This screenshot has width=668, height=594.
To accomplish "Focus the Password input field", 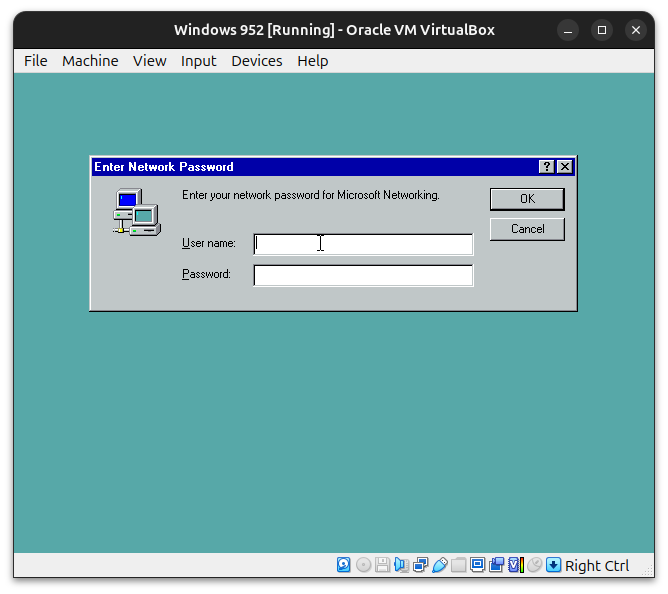I will (x=363, y=275).
